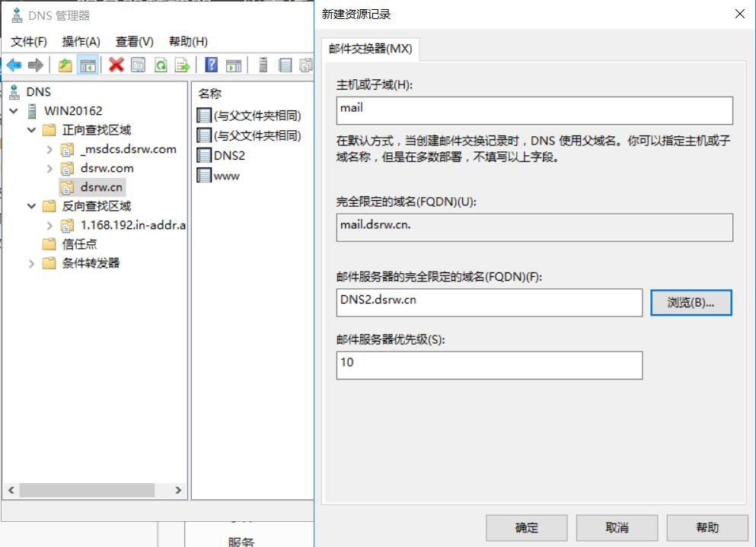
Task: Open the 查看(V) menu
Action: pyautogui.click(x=135, y=41)
